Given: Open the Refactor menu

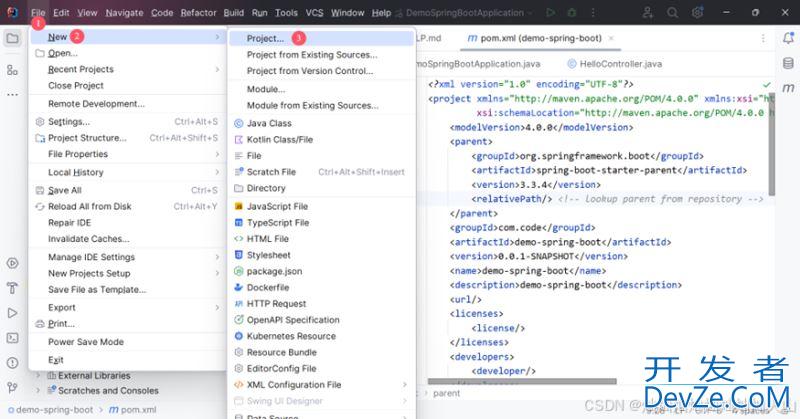Looking at the screenshot, I should (198, 13).
